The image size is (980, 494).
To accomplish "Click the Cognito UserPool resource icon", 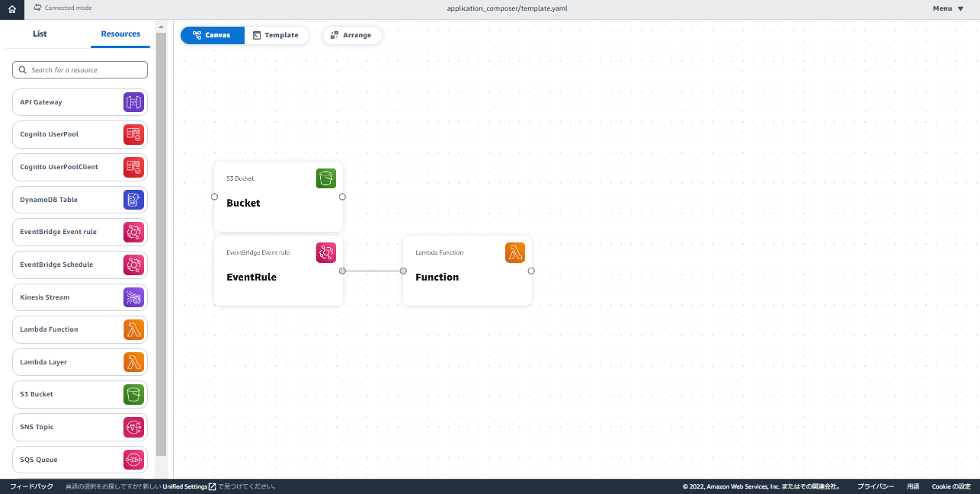I will (x=133, y=135).
